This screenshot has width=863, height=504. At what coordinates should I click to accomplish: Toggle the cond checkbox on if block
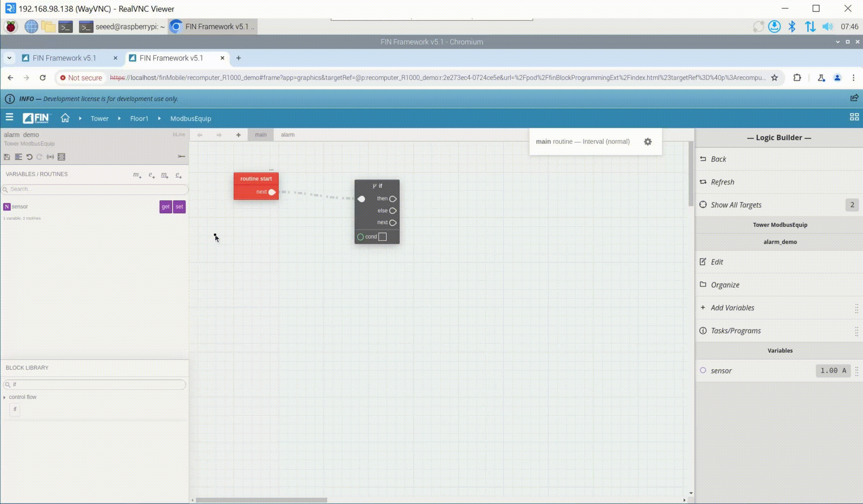click(382, 237)
